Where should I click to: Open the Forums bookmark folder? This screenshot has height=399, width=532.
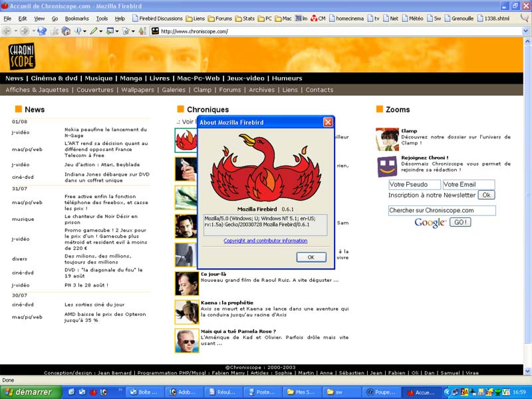tap(220, 19)
